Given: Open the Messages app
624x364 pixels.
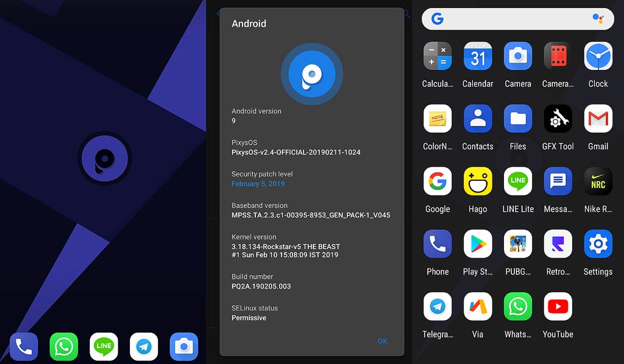Looking at the screenshot, I should pyautogui.click(x=558, y=181).
